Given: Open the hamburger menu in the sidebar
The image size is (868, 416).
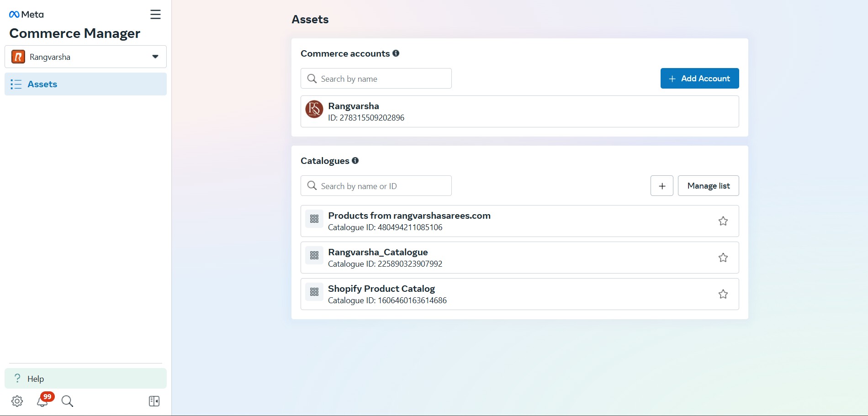Looking at the screenshot, I should 155,15.
